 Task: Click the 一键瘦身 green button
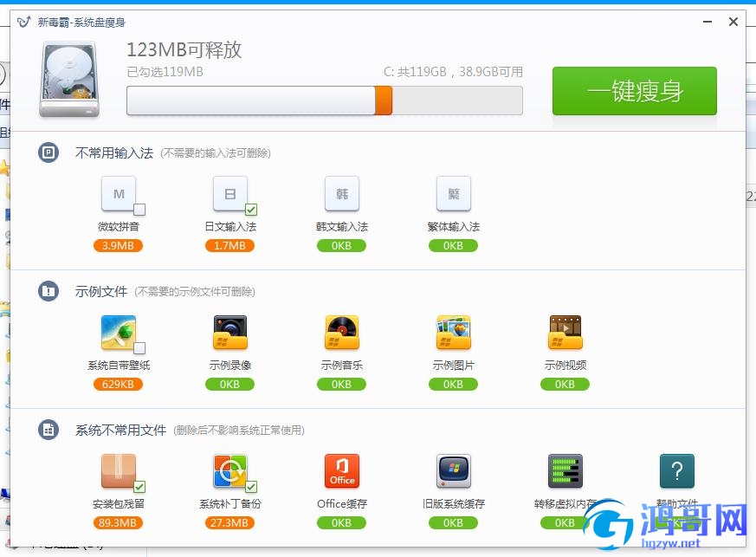coord(635,91)
